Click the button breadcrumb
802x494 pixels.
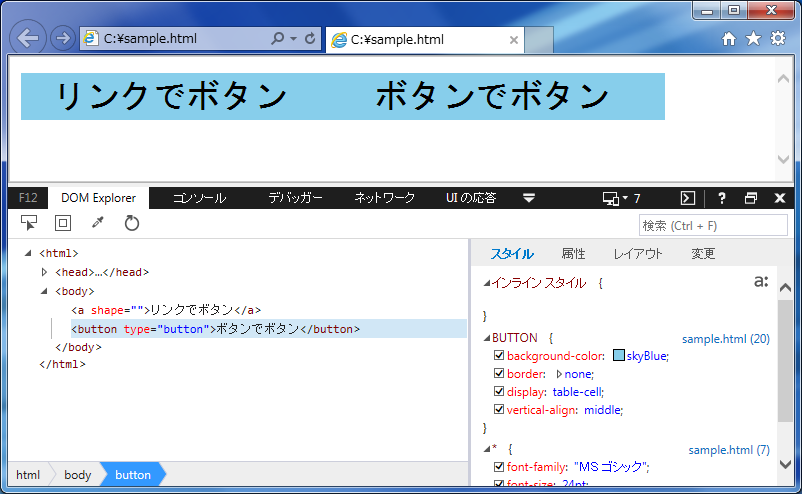coord(132,475)
